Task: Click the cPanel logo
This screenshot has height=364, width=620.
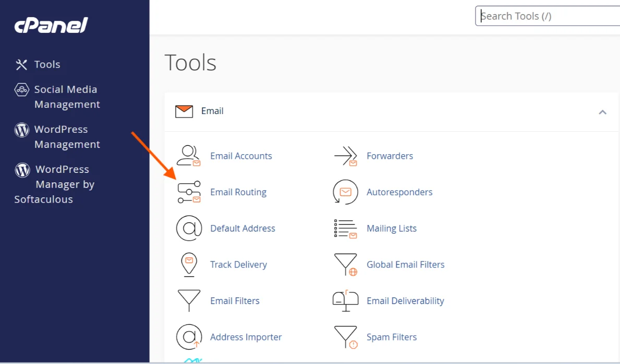Action: tap(51, 25)
